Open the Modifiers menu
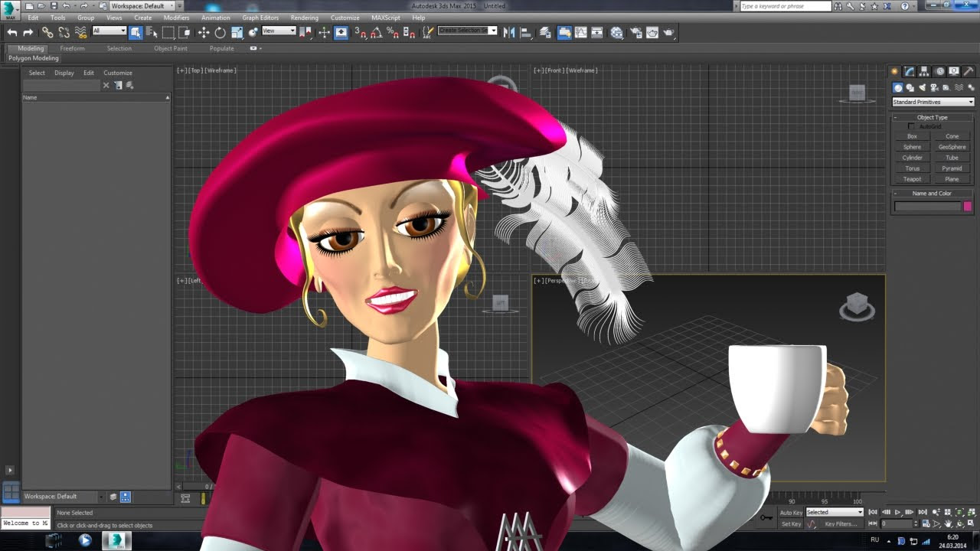 [x=176, y=18]
